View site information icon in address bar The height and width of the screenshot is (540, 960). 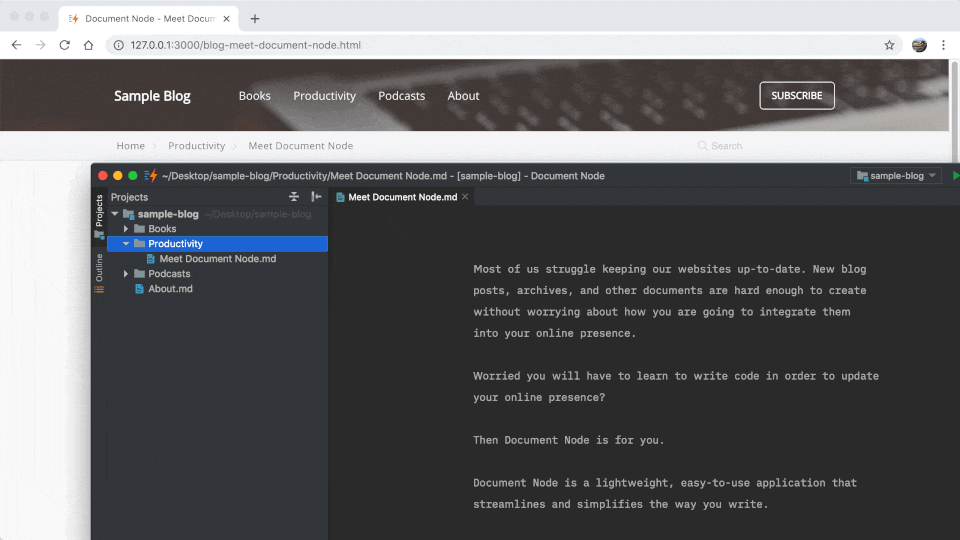119,45
